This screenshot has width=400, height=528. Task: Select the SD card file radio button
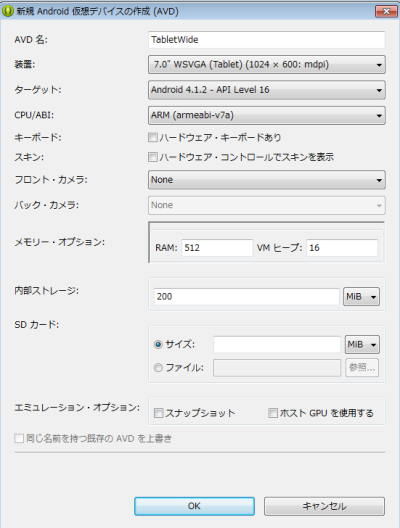coord(158,367)
